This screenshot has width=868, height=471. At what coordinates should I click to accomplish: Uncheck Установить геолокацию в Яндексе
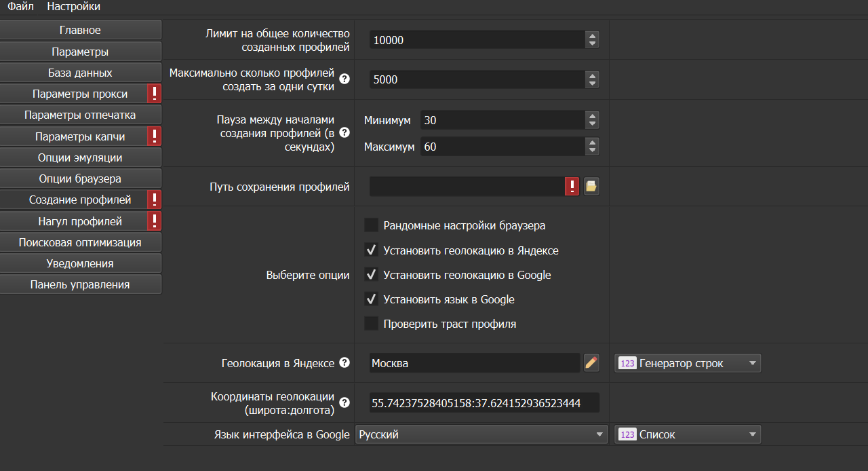point(371,250)
